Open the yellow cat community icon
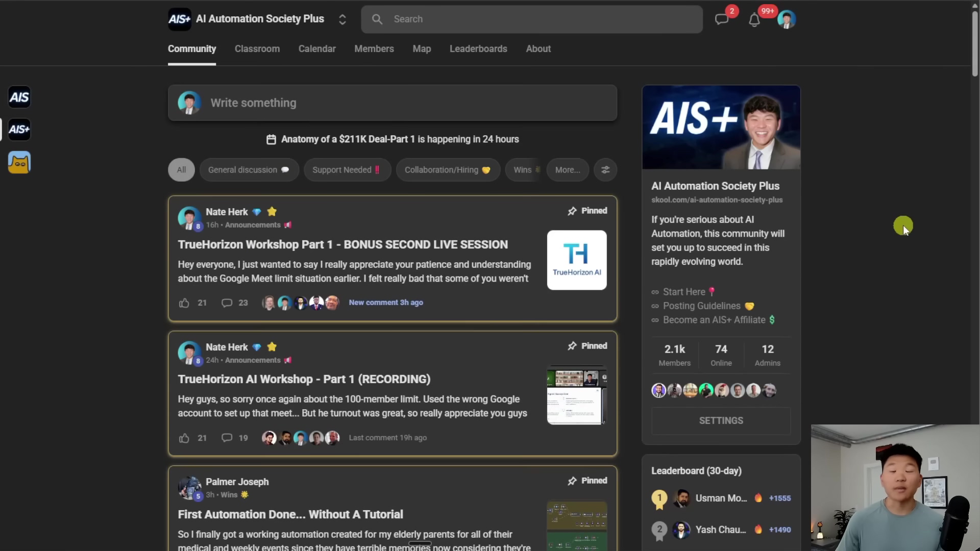This screenshot has width=980, height=551. 19,163
